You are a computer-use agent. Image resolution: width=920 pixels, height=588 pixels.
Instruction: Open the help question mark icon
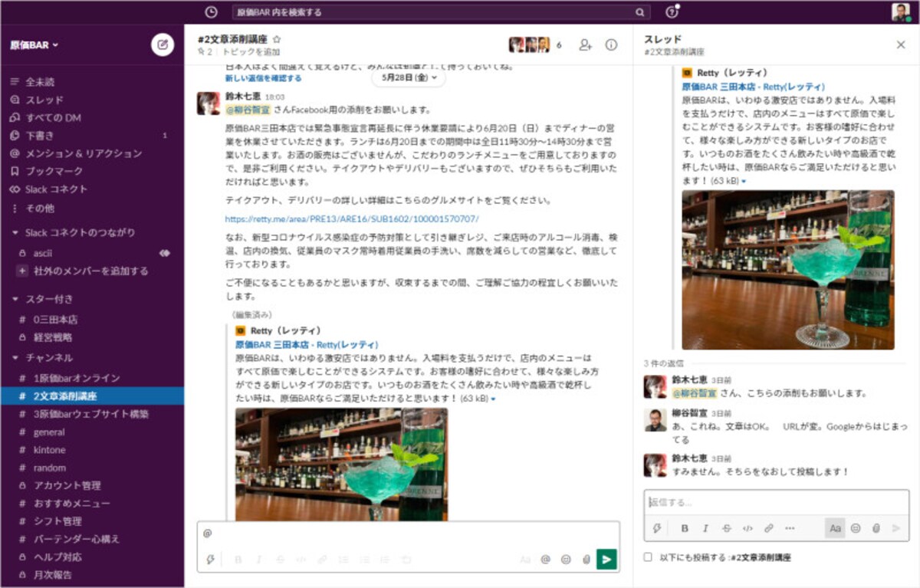(x=672, y=11)
